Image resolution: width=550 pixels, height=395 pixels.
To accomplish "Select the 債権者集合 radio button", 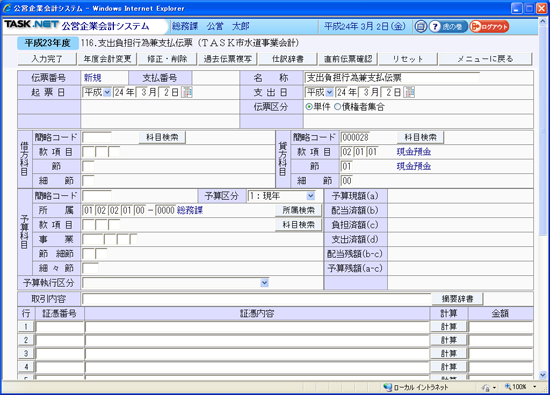I will pyautogui.click(x=337, y=107).
